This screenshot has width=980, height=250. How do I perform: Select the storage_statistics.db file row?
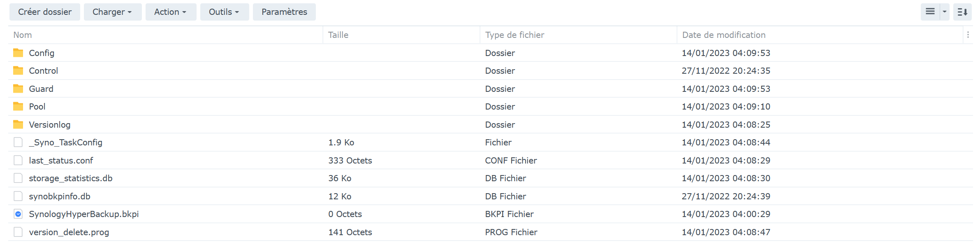coord(71,178)
